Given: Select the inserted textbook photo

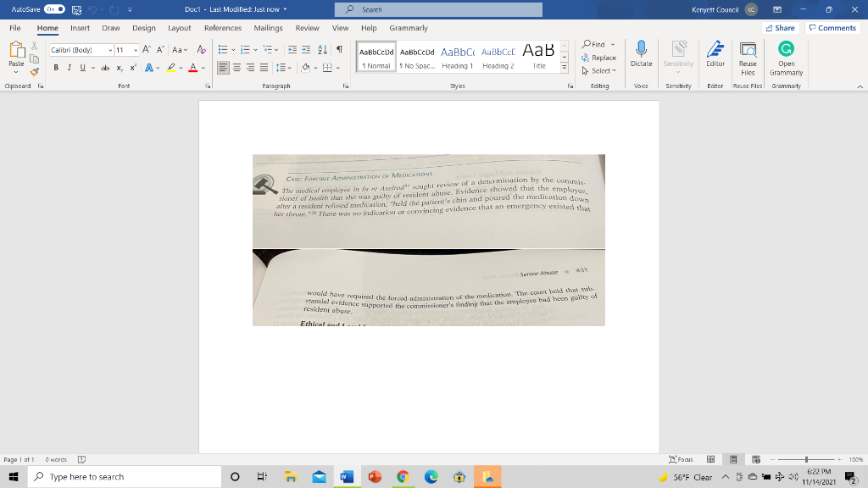Looking at the screenshot, I should pos(428,240).
